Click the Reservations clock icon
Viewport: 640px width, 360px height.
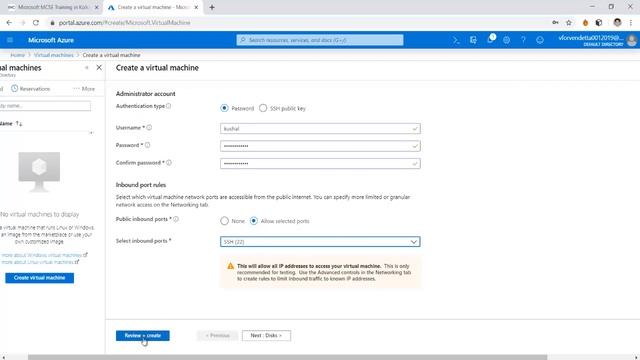pyautogui.click(x=15, y=89)
